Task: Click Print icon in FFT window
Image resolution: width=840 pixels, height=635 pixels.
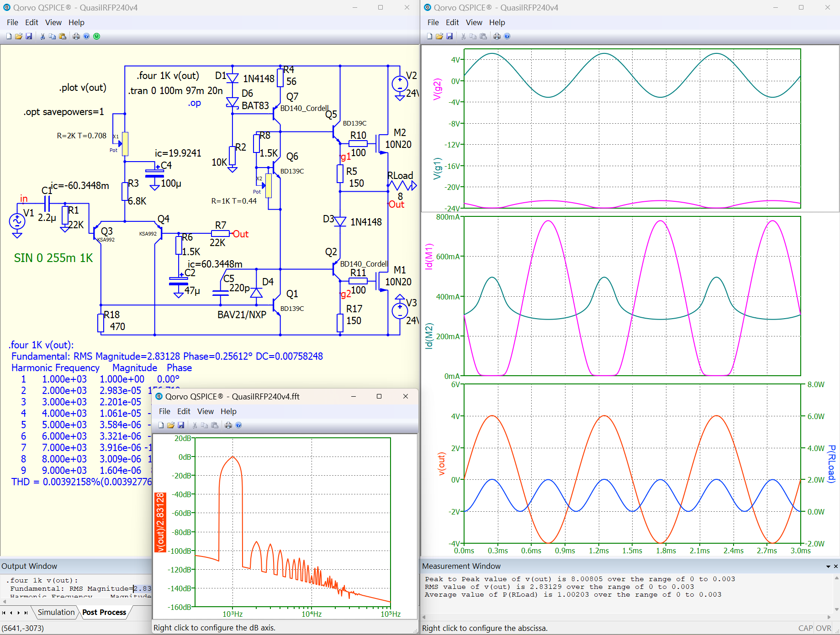Action: pyautogui.click(x=228, y=425)
